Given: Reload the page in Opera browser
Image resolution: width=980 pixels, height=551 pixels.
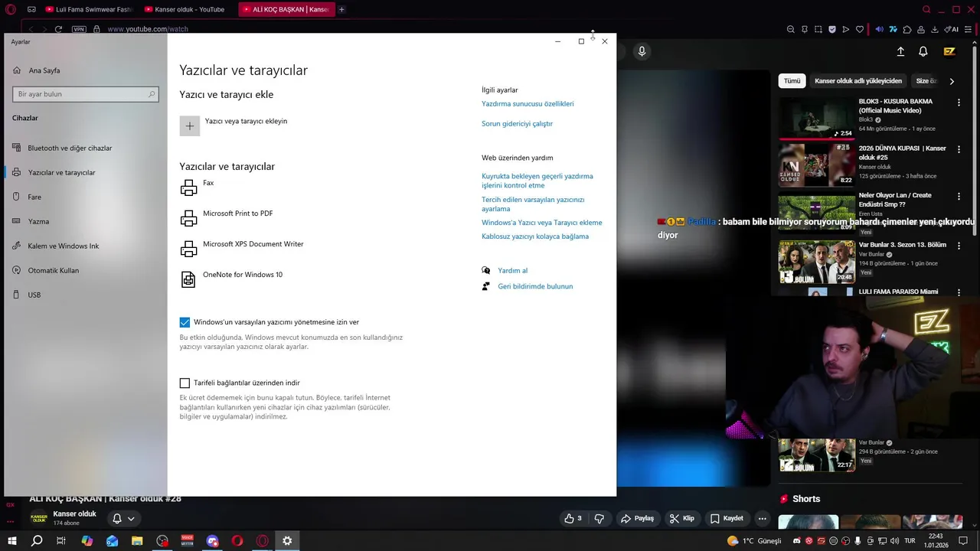Looking at the screenshot, I should click(x=58, y=29).
